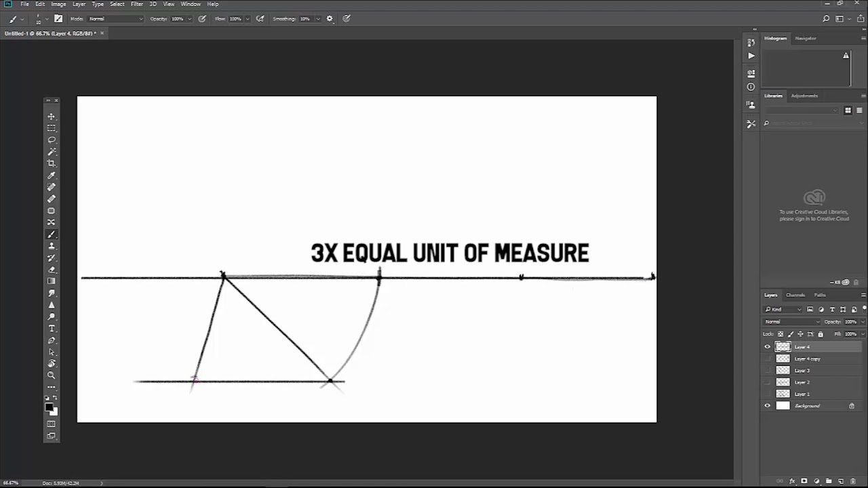Hide Layer 4 visibility eye
The width and height of the screenshot is (868, 488).
[x=768, y=347]
